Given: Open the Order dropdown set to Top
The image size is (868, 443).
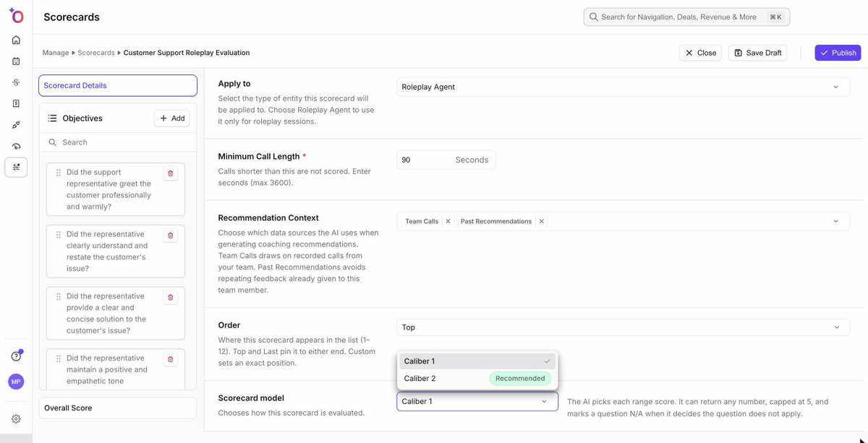Looking at the screenshot, I should click(623, 327).
